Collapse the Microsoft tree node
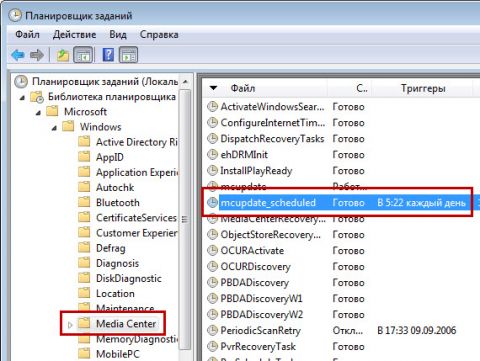Image resolution: width=480 pixels, height=361 pixels. [x=38, y=113]
